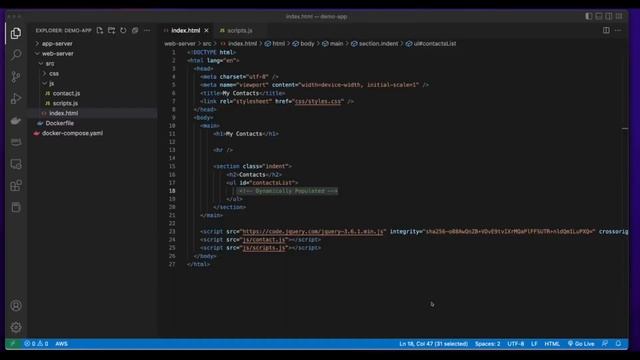Change language mode HTML

pos(552,344)
